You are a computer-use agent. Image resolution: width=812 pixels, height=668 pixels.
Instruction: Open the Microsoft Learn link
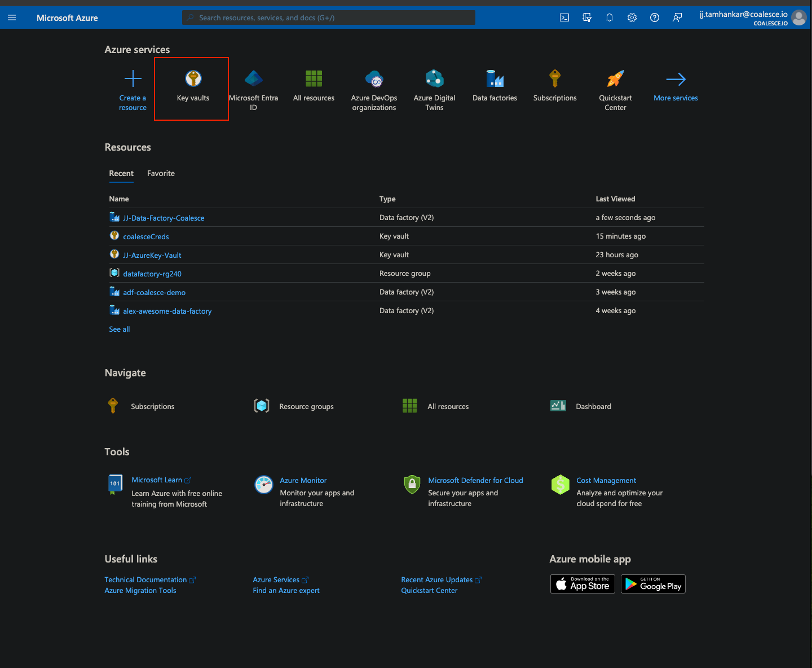coord(157,480)
